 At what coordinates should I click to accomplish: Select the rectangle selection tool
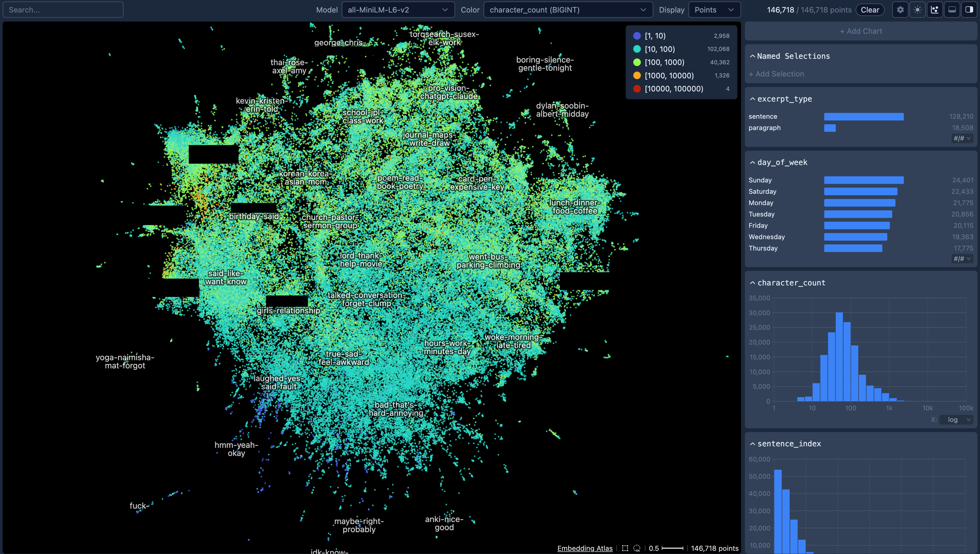[625, 548]
